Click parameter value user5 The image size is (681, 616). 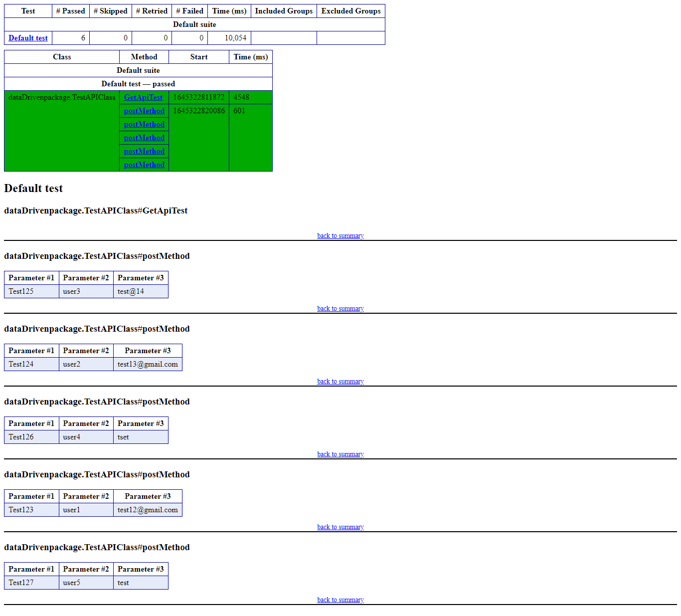(72, 583)
